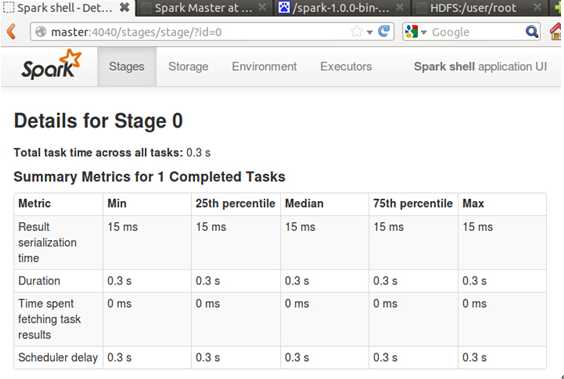564x379 pixels.
Task: Go to the Environment page
Action: click(264, 67)
